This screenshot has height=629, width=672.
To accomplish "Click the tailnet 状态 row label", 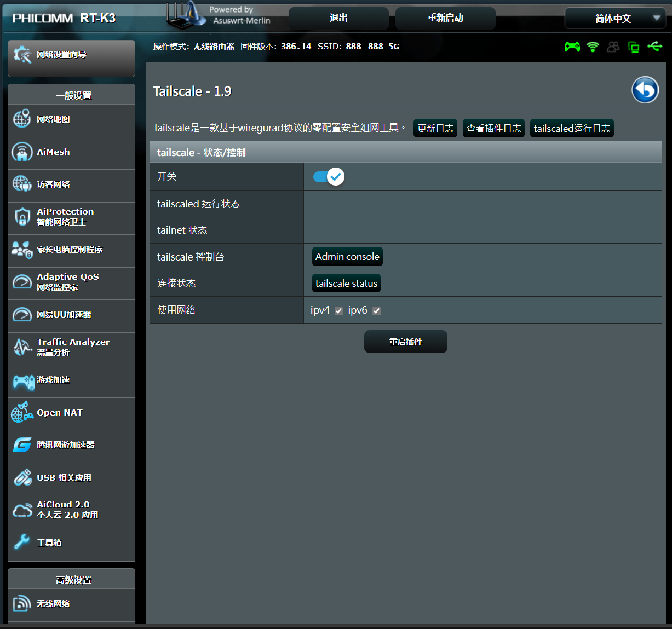I will [x=182, y=230].
